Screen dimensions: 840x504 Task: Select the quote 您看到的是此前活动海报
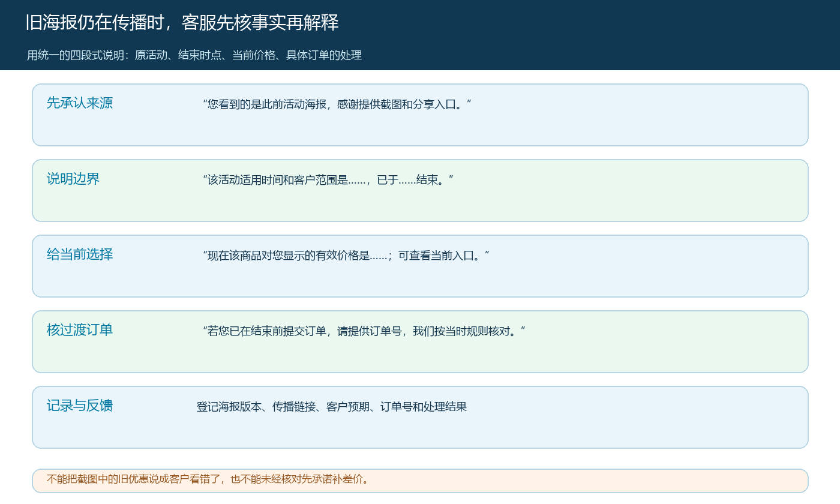[337, 104]
